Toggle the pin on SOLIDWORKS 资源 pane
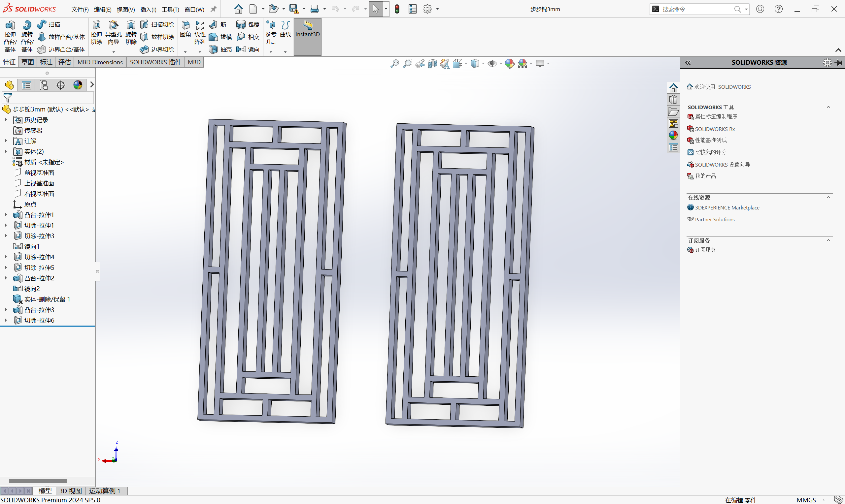Image resolution: width=845 pixels, height=504 pixels. [x=839, y=62]
